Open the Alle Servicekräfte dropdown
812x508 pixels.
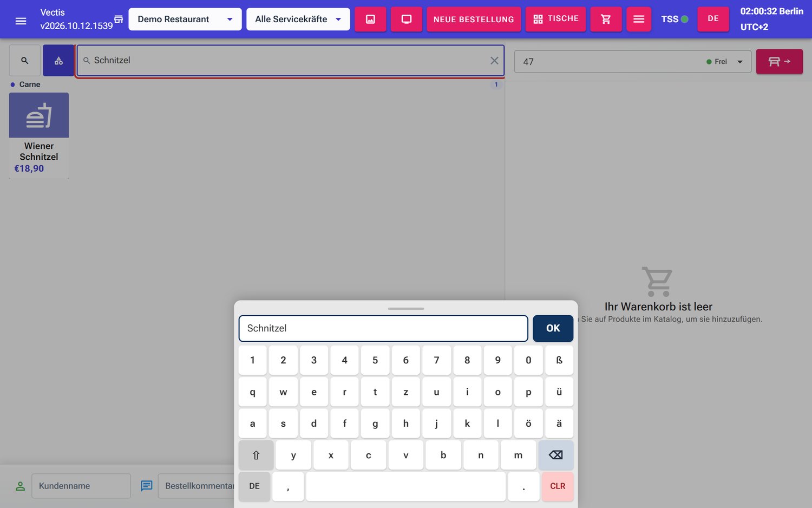coord(298,19)
